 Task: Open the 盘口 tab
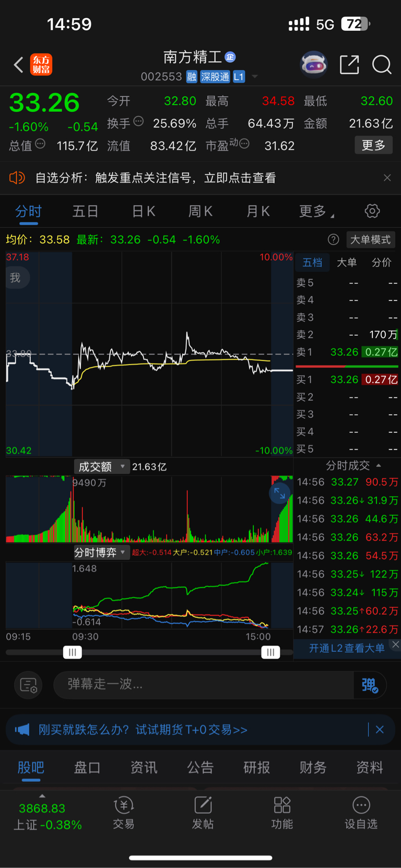coord(87,767)
